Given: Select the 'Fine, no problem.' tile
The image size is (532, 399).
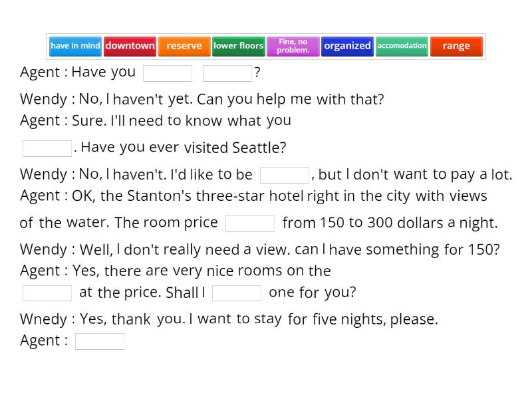Looking at the screenshot, I should (x=293, y=46).
